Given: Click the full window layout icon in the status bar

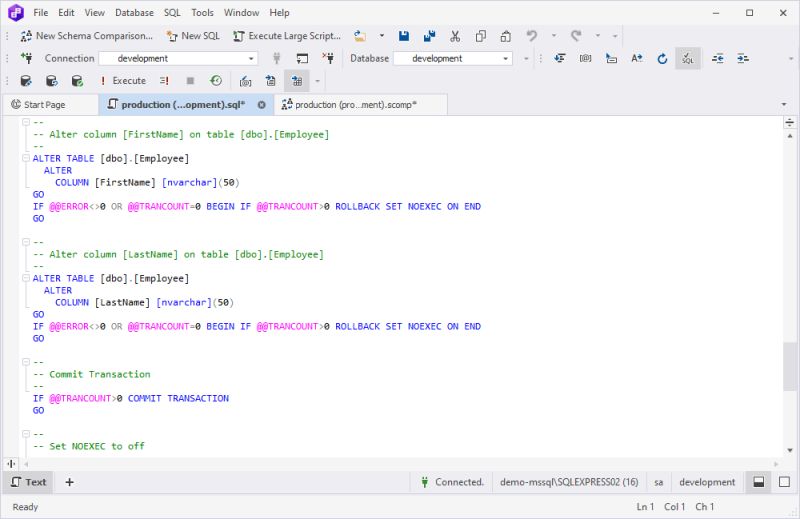Looking at the screenshot, I should (x=785, y=482).
